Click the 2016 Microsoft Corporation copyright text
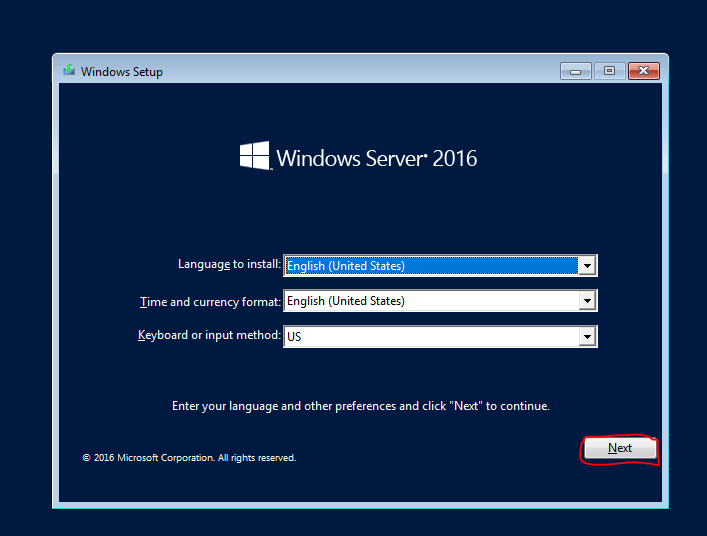 pyautogui.click(x=189, y=458)
